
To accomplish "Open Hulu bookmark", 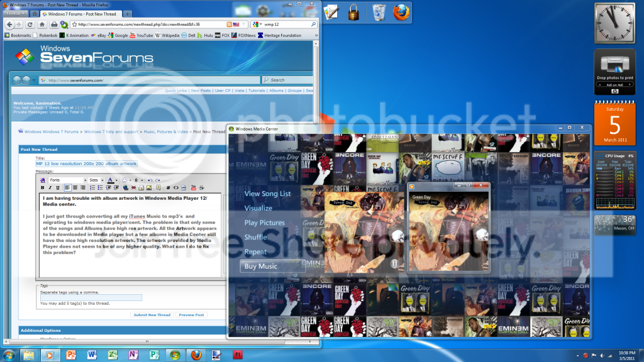I will pyautogui.click(x=206, y=36).
